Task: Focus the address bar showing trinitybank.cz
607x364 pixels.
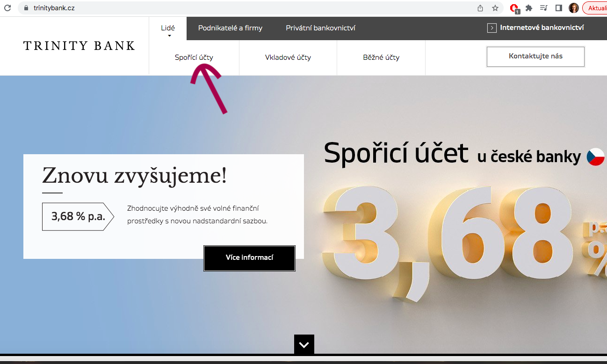Action: pos(234,8)
